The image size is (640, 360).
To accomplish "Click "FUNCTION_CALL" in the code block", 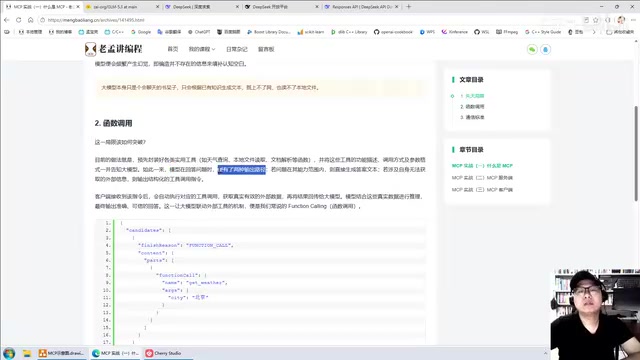I will pyautogui.click(x=209, y=245).
